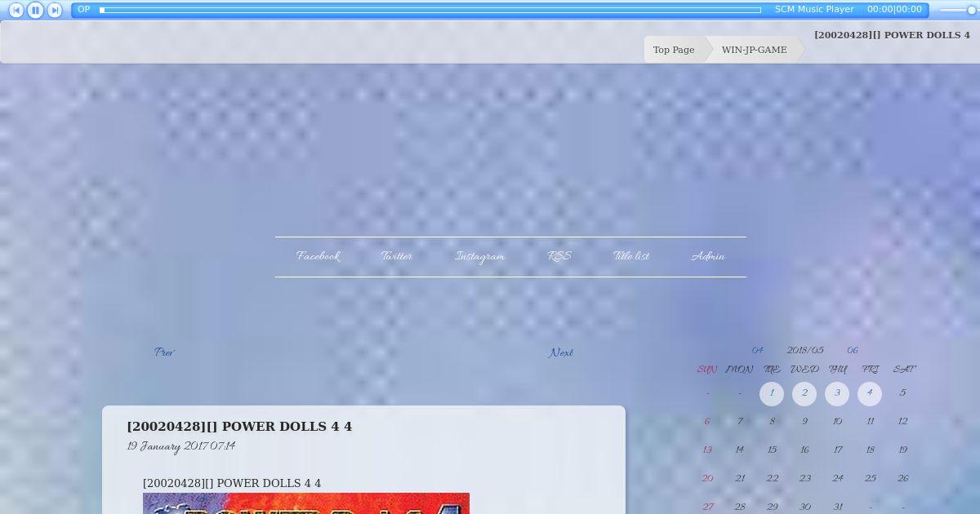This screenshot has width=980, height=514.
Task: Click calendar day 15
Action: (772, 450)
